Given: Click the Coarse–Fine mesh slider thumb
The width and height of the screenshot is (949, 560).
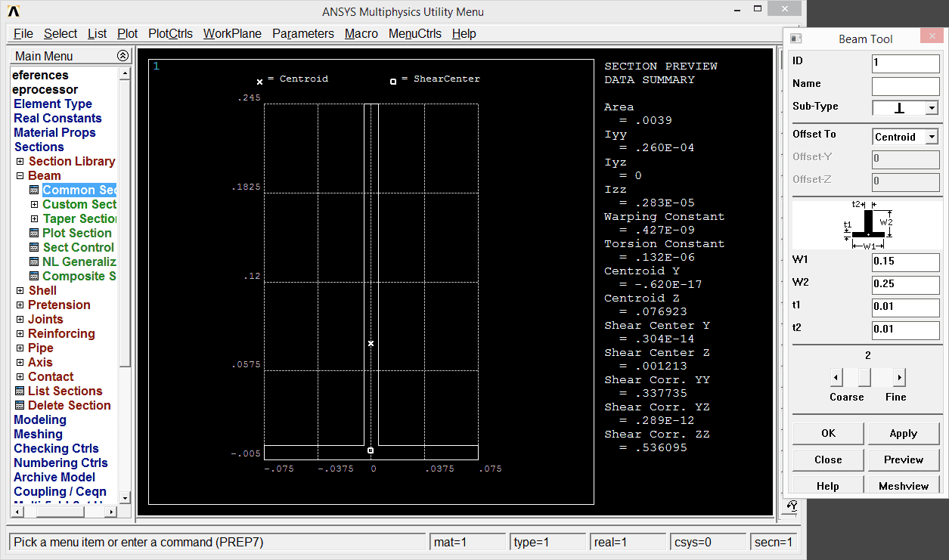Looking at the screenshot, I should [864, 377].
